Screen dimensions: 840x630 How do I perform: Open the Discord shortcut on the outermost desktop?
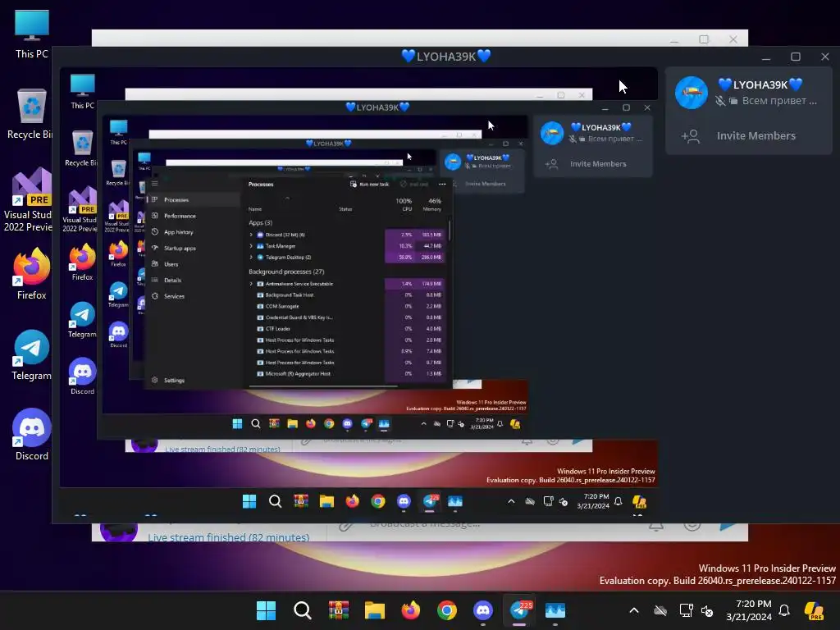click(32, 435)
